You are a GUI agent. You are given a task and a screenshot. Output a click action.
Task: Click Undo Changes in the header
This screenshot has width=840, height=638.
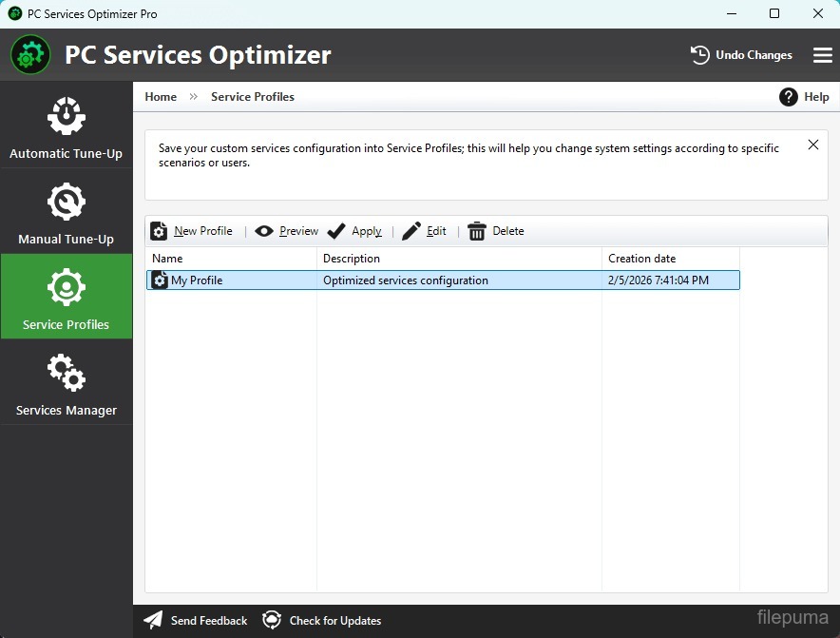(741, 55)
